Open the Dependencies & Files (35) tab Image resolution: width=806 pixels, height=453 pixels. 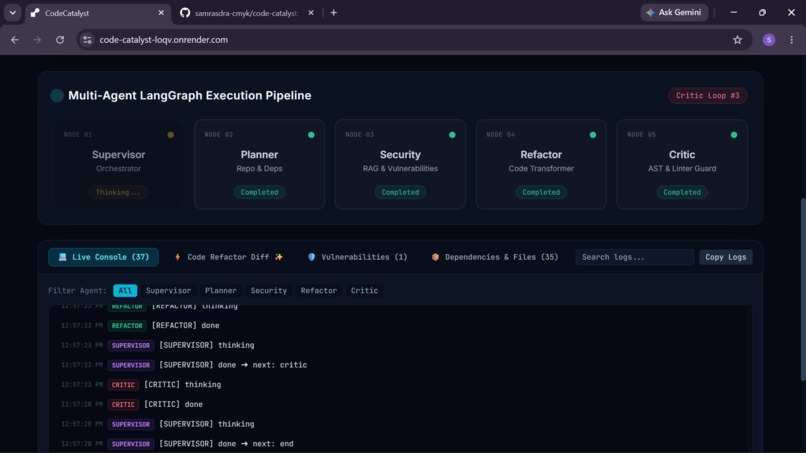point(495,257)
